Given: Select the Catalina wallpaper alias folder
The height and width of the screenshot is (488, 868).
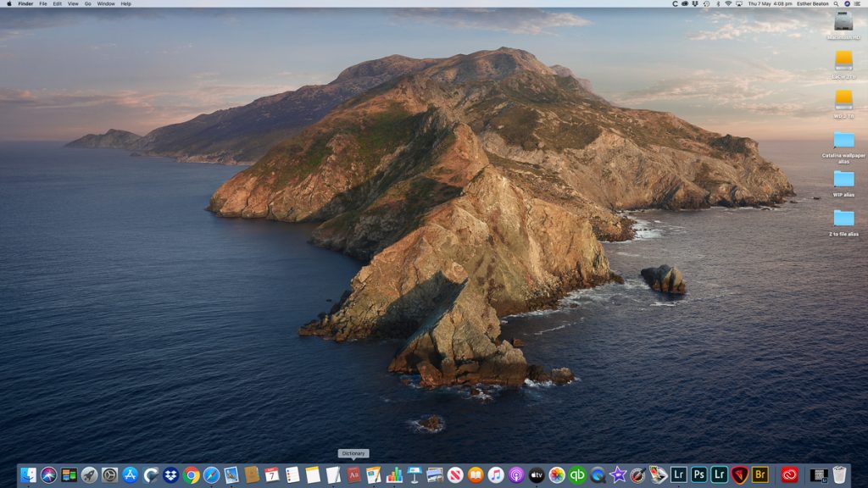Looking at the screenshot, I should tap(843, 141).
